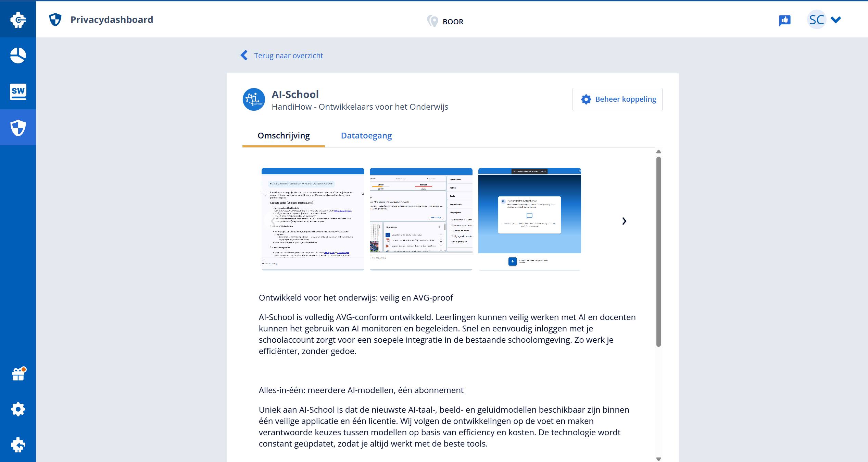Click the thumbs-up feedback icon
Image resolution: width=868 pixels, height=462 pixels.
click(784, 21)
